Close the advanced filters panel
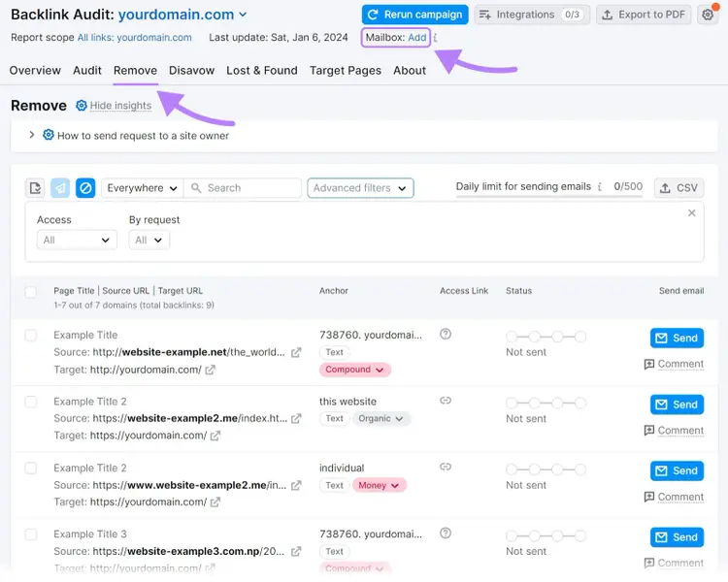 click(x=691, y=212)
